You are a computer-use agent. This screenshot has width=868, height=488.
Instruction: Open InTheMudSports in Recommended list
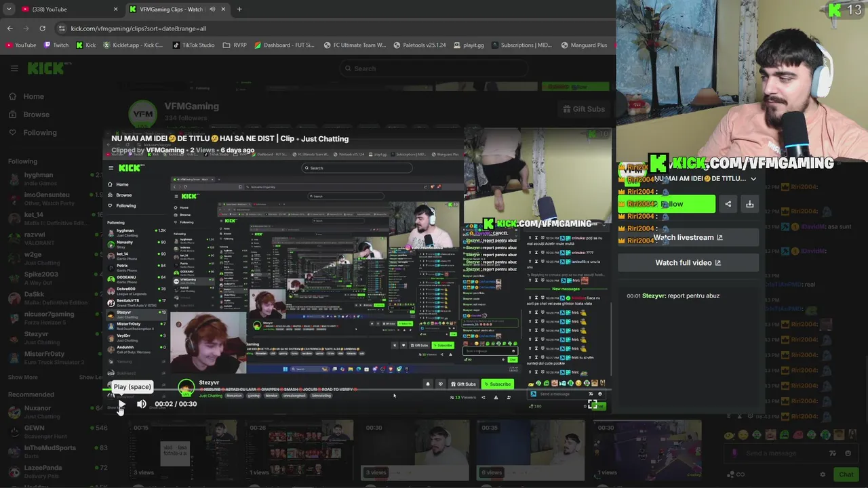56,451
